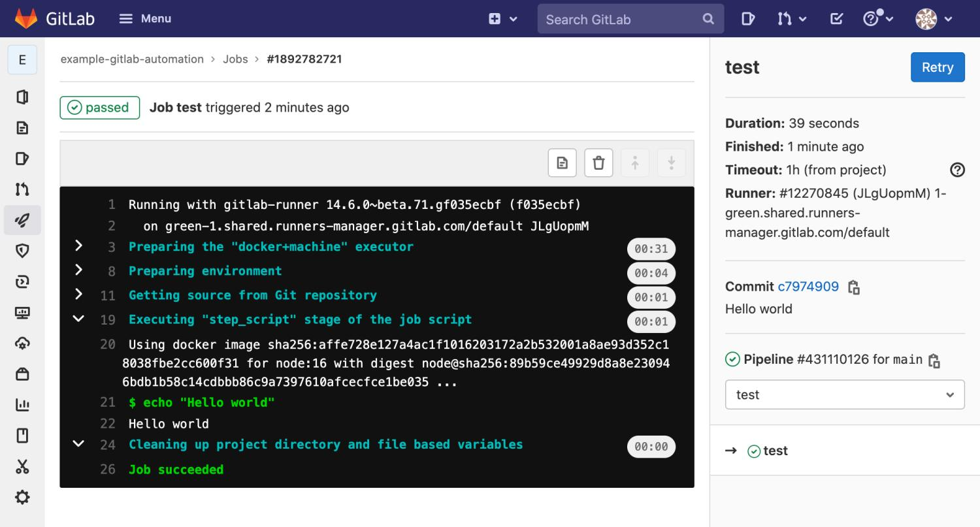Open commit c7974909 link
980x527 pixels.
click(808, 286)
